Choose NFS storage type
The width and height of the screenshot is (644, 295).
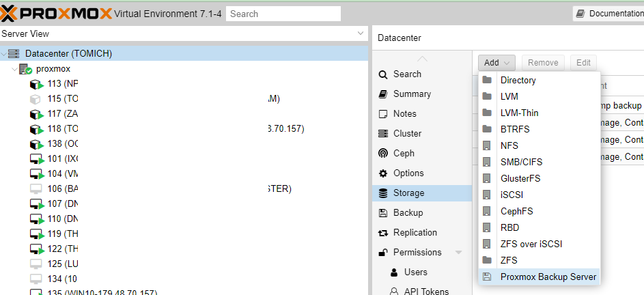[x=539, y=146]
